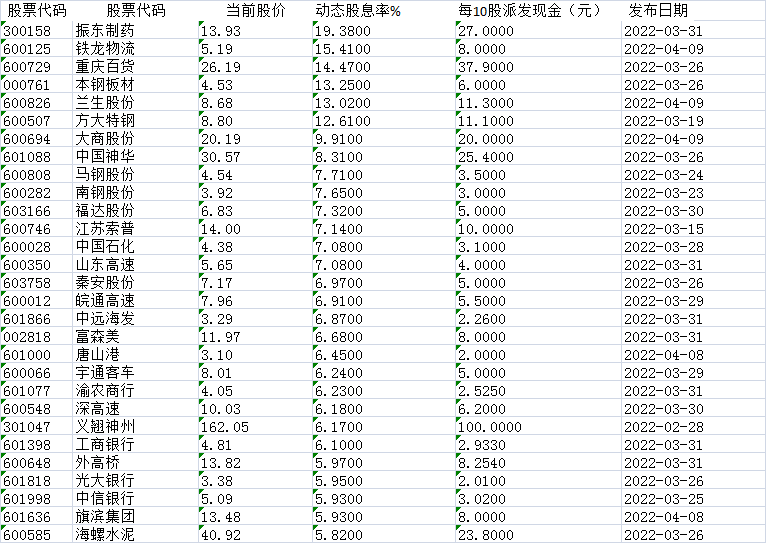Screen dimensions: 766x543
Task: Click the stock name 方大特钢
Action: (105, 121)
